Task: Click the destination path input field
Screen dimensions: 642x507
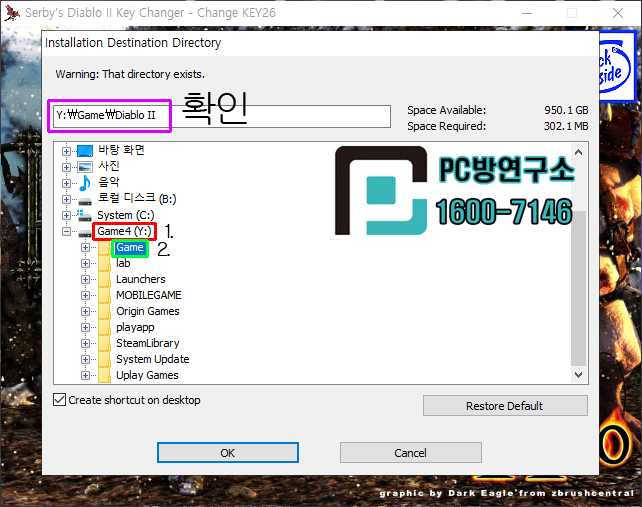Action: tap(222, 116)
